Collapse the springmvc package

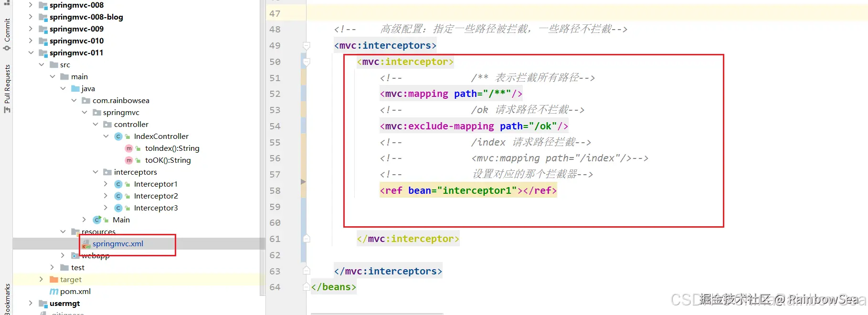click(x=85, y=113)
